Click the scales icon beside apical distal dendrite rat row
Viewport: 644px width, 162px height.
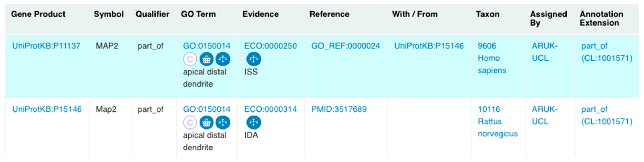(223, 122)
